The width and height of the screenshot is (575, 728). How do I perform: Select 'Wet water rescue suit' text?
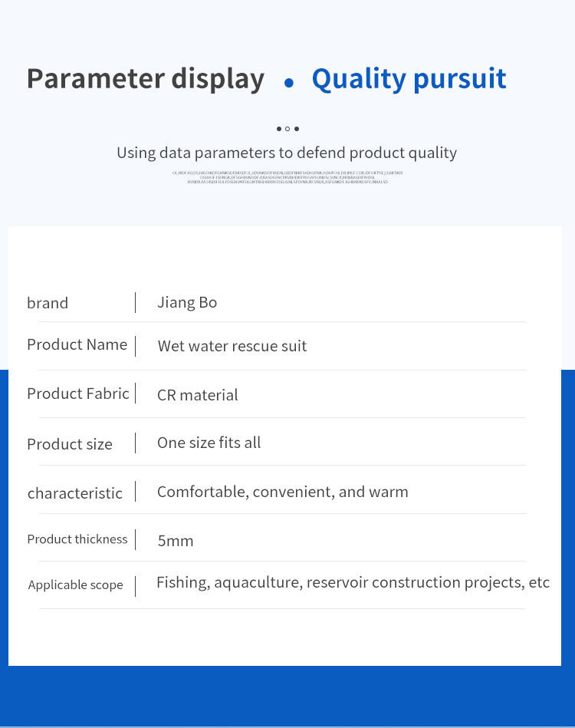coord(232,347)
